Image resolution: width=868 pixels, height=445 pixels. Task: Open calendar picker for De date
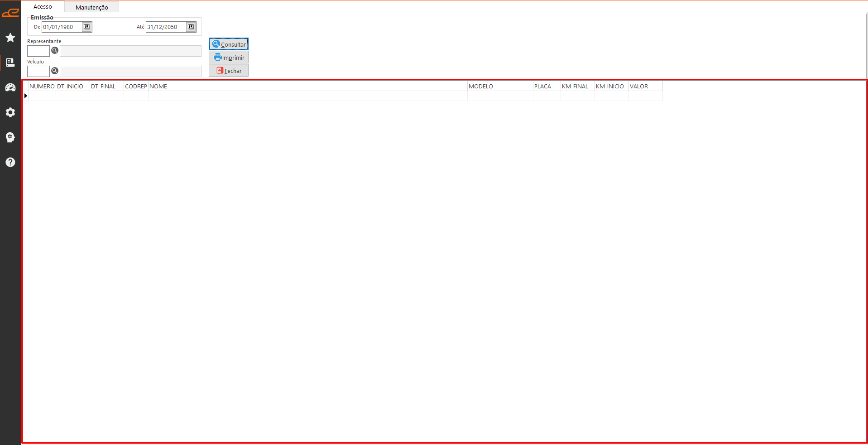tap(87, 27)
